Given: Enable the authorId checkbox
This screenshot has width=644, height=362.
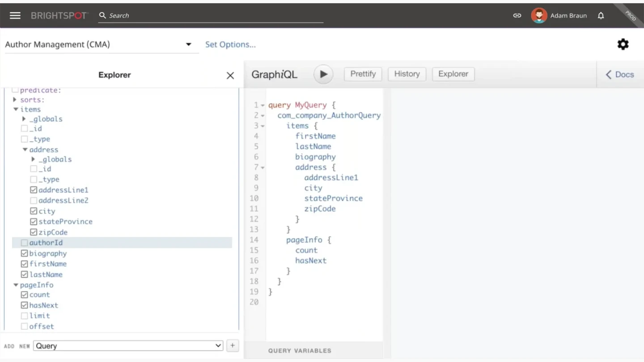Looking at the screenshot, I should pos(24,242).
